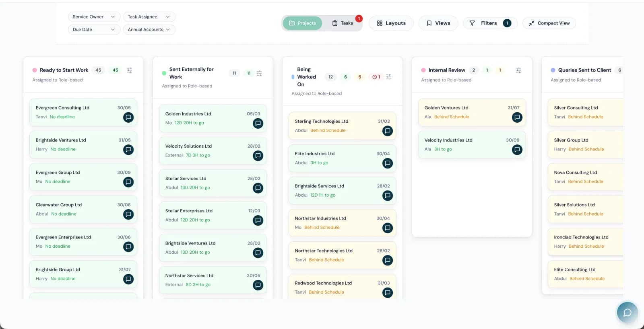Click '3H to go' on Velocity Industries card
This screenshot has width=644, height=329.
pos(443,149)
